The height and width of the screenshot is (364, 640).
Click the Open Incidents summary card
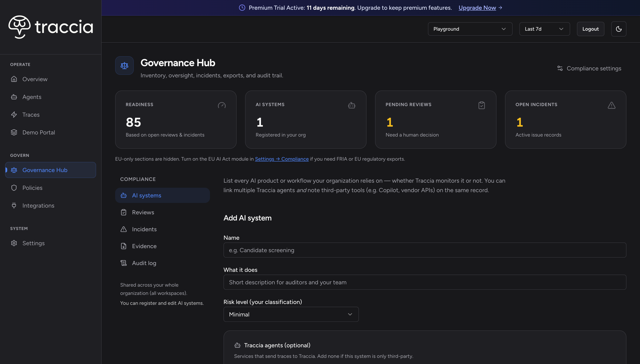pyautogui.click(x=566, y=119)
